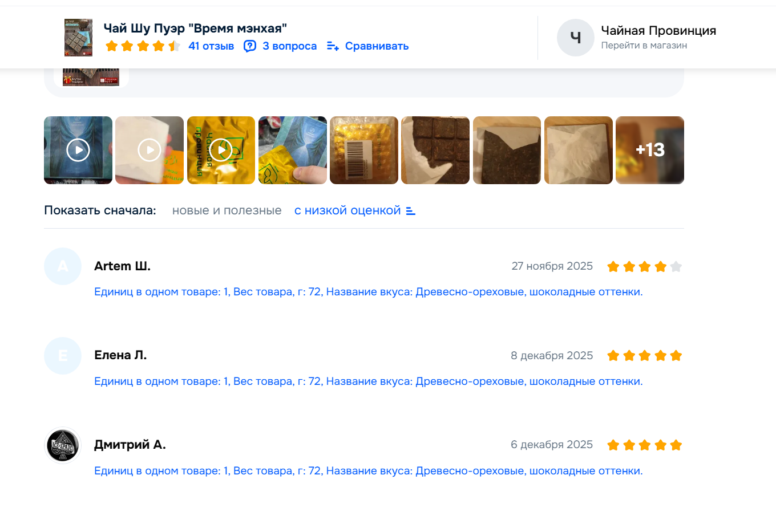Click product thumbnail image in header
776x532 pixels.
click(78, 38)
